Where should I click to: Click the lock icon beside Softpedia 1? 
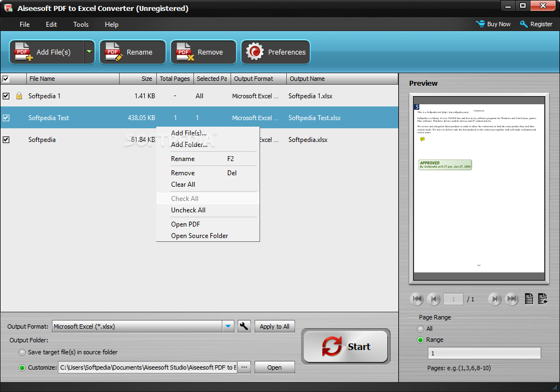click(x=19, y=96)
